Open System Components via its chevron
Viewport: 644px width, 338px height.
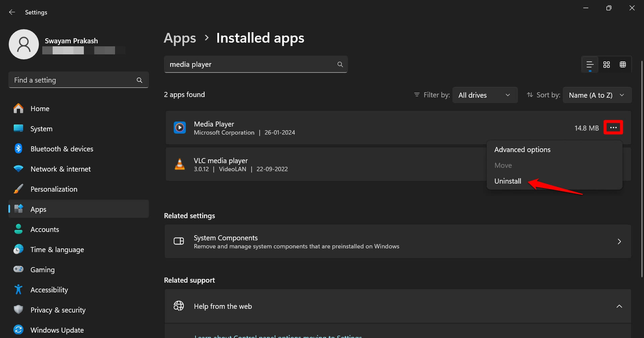(x=619, y=242)
